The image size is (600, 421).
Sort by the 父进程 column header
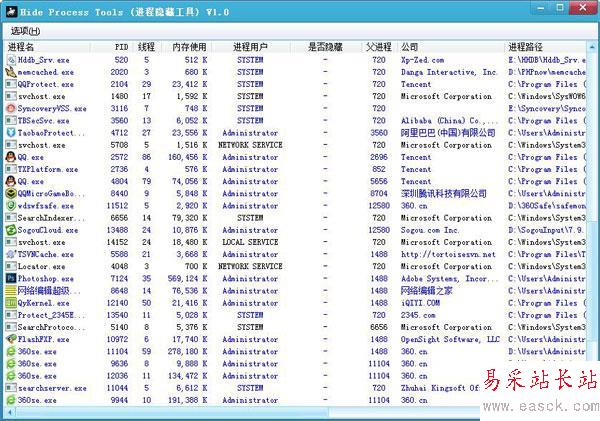[x=378, y=47]
